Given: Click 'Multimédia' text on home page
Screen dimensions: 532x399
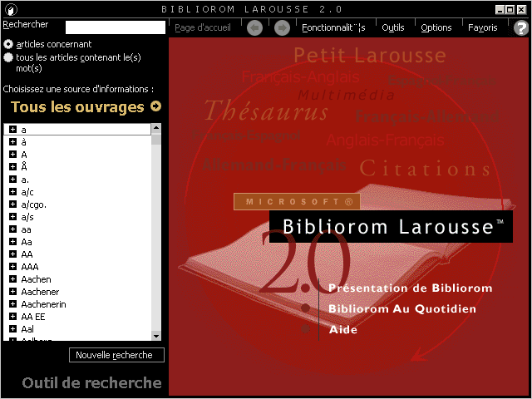Looking at the screenshot, I should 346,95.
